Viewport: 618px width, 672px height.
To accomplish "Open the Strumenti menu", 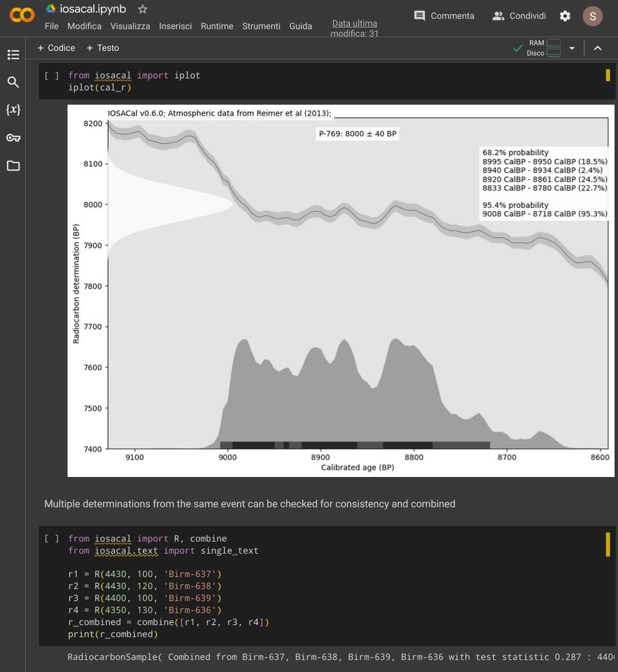I will (261, 26).
